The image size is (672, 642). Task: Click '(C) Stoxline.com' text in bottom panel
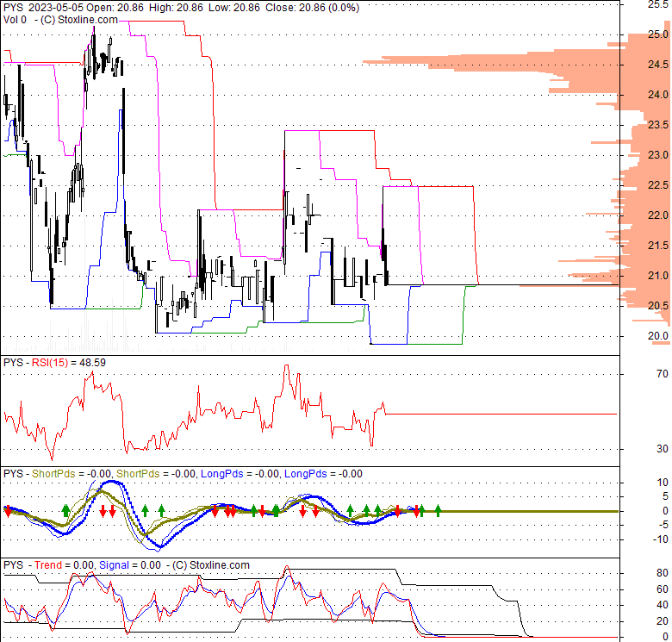pos(211,565)
